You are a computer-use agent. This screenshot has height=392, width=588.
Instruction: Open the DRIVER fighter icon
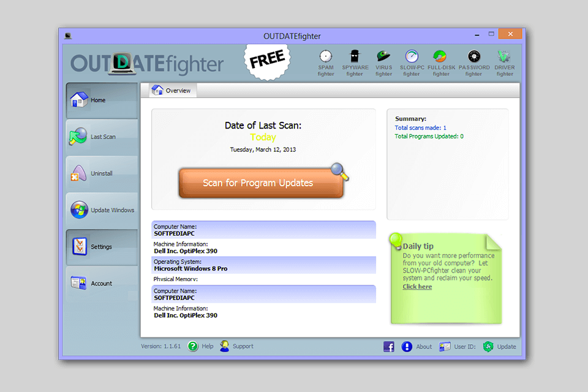(504, 63)
